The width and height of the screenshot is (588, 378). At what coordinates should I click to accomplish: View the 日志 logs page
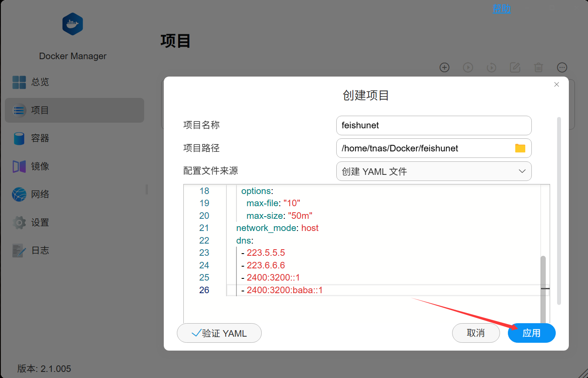(x=74, y=251)
